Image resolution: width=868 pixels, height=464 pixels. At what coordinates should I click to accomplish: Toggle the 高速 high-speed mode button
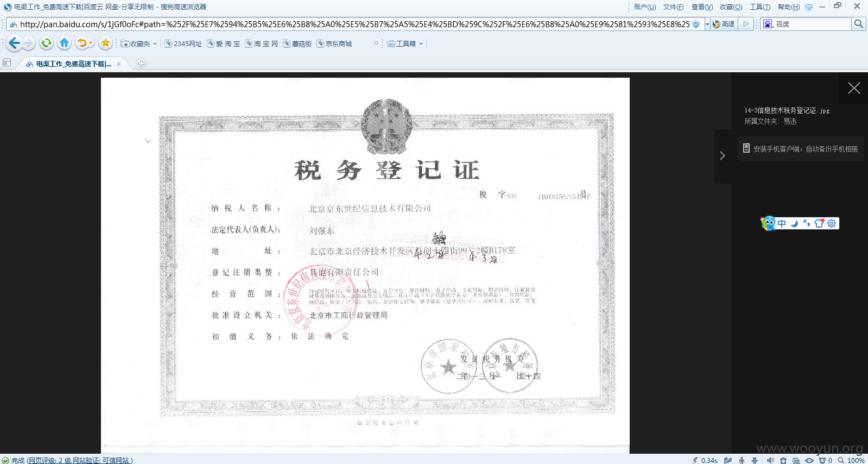tap(724, 24)
